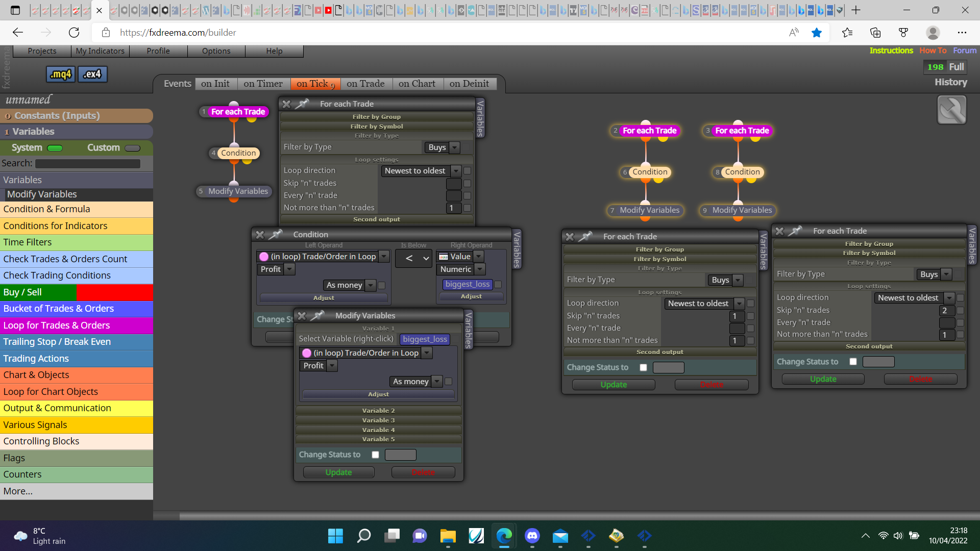Open Discord from the taskbar
This screenshot has width=980, height=551.
coord(532,536)
